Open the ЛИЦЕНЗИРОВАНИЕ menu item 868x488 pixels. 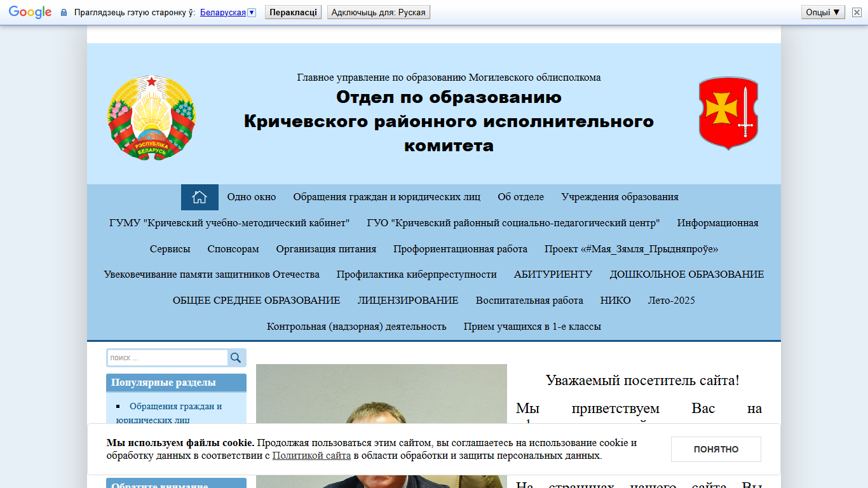coord(408,301)
